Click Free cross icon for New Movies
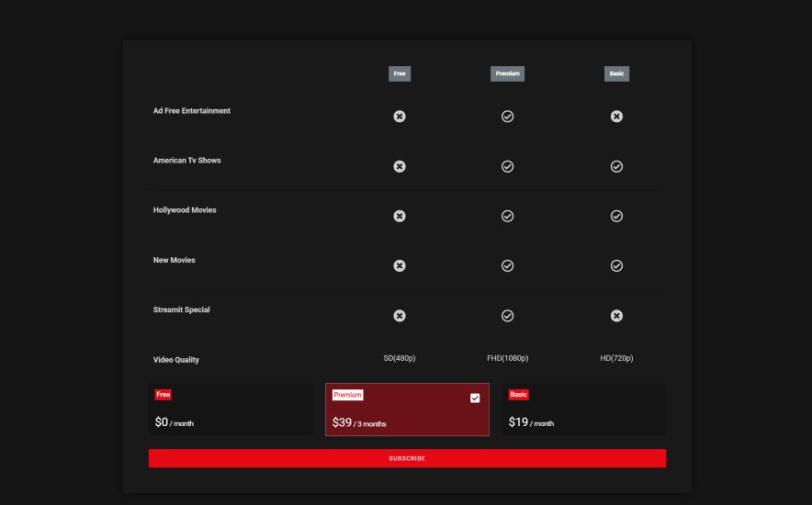 coord(400,265)
